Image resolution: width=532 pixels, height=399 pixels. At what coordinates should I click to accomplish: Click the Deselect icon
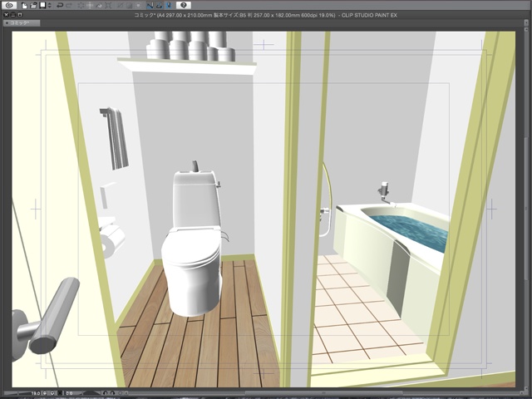120,6
